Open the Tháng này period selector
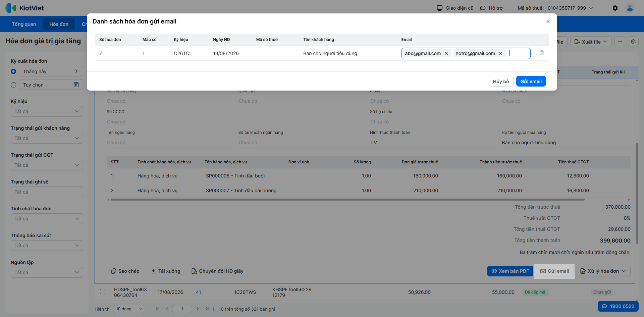Image resolution: width=644 pixels, height=317 pixels. (x=51, y=71)
